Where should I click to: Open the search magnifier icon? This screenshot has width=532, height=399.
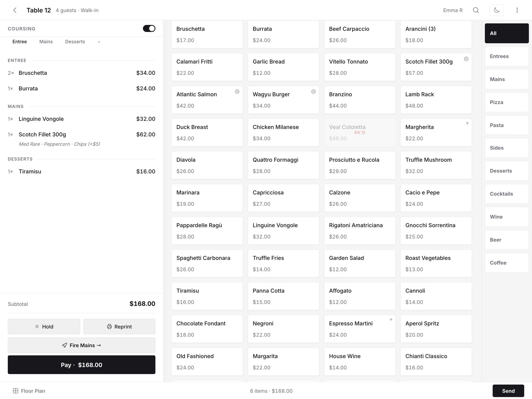tap(476, 10)
